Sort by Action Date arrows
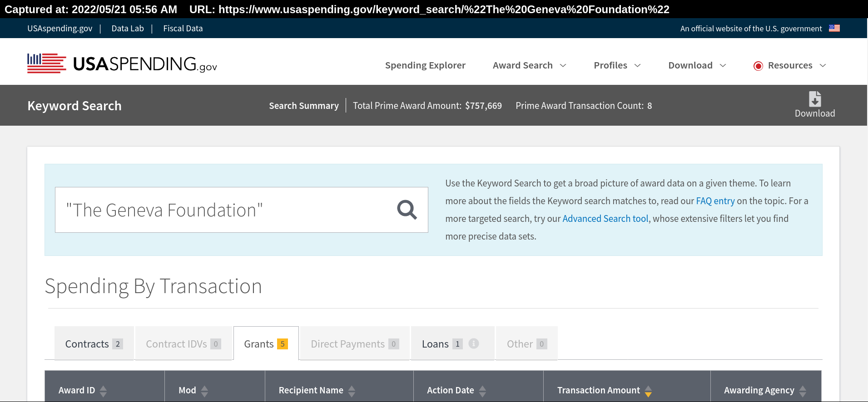The height and width of the screenshot is (402, 868). [x=482, y=391]
